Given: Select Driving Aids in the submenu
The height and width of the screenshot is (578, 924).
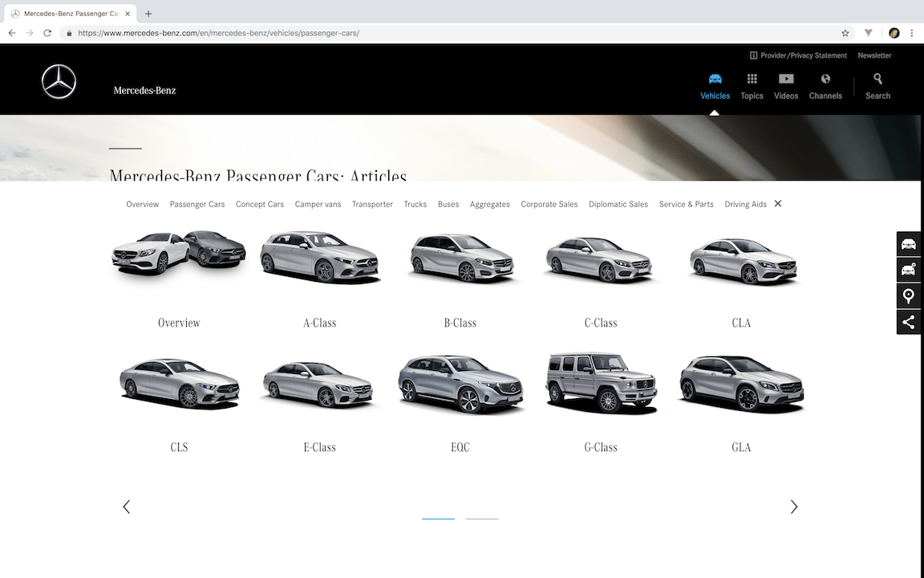Looking at the screenshot, I should pos(745,204).
